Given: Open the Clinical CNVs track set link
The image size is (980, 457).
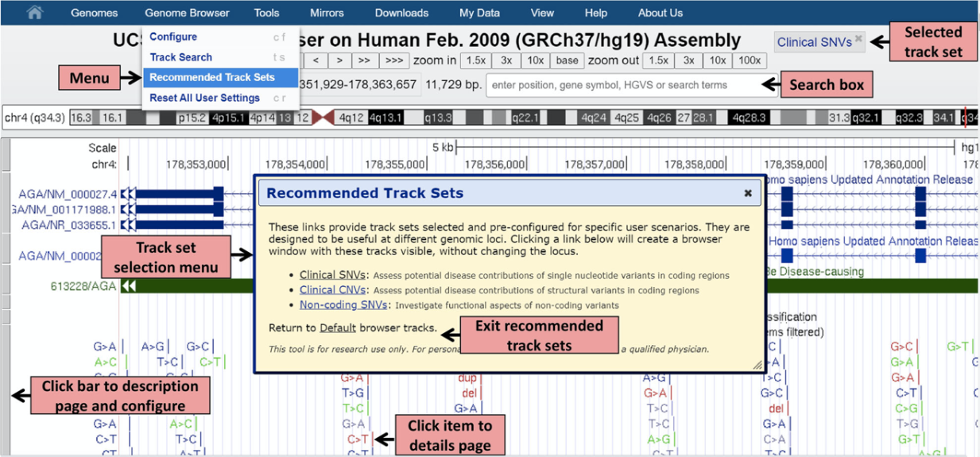Looking at the screenshot, I should pos(333,290).
